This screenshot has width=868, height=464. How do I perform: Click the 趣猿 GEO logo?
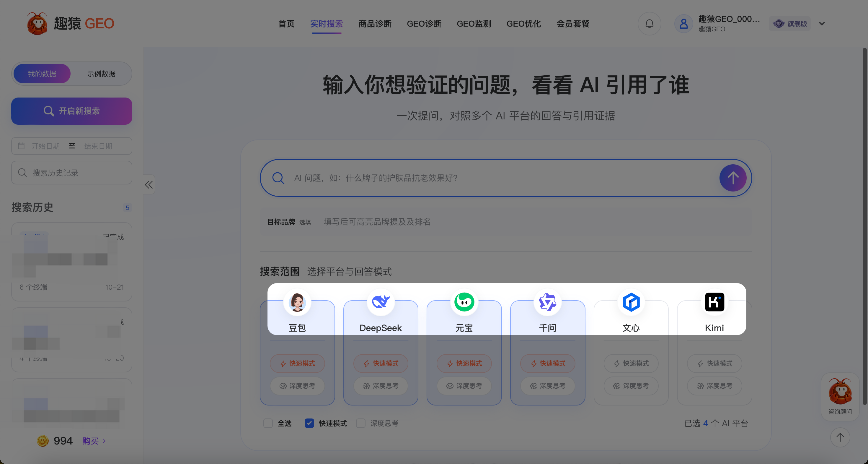[71, 24]
